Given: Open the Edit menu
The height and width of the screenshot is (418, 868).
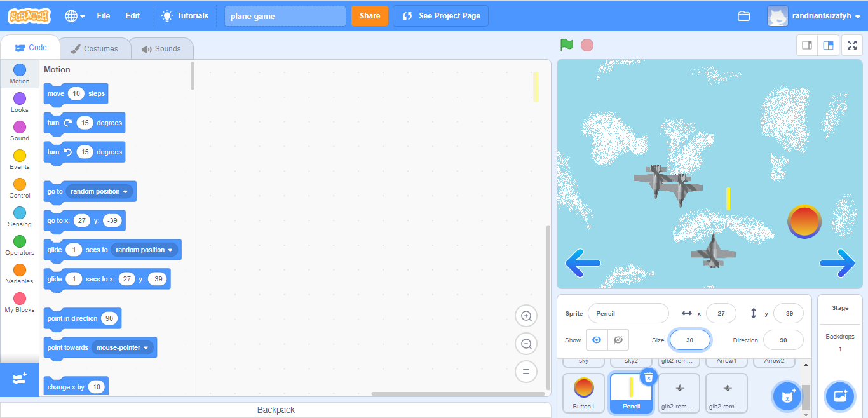Looking at the screenshot, I should [133, 16].
